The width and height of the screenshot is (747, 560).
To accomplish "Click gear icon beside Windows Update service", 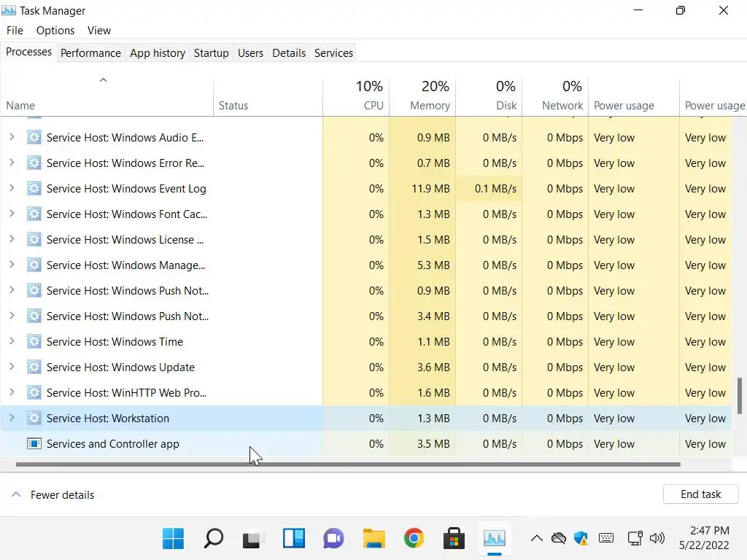I will [34, 367].
